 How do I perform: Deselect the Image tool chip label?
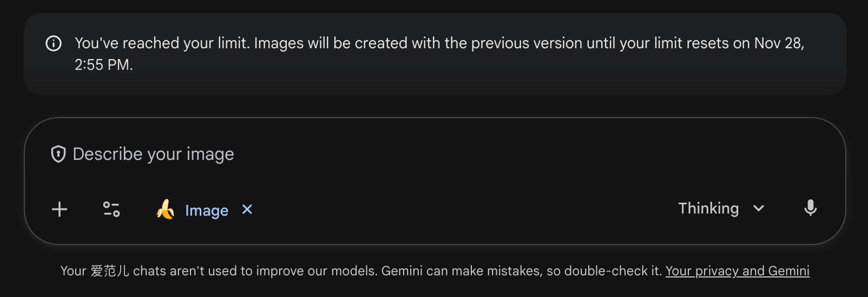point(206,210)
